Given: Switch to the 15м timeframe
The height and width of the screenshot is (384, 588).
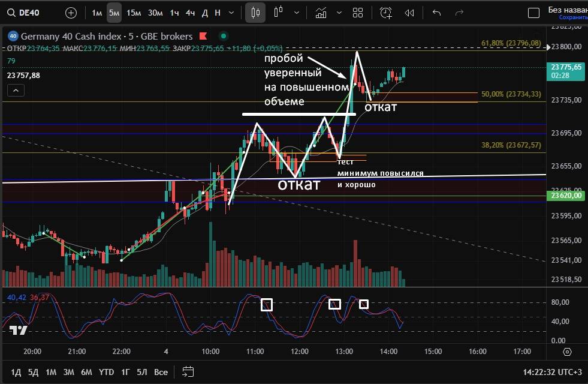Looking at the screenshot, I should (134, 13).
